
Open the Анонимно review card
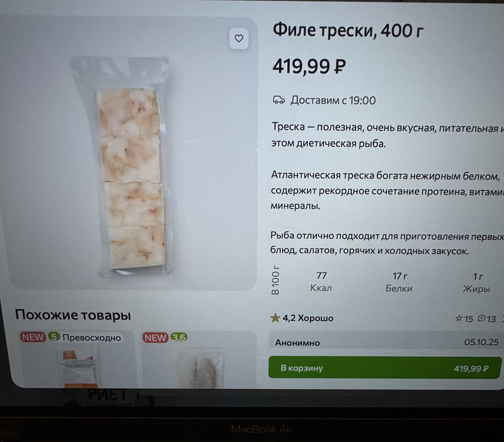click(386, 342)
